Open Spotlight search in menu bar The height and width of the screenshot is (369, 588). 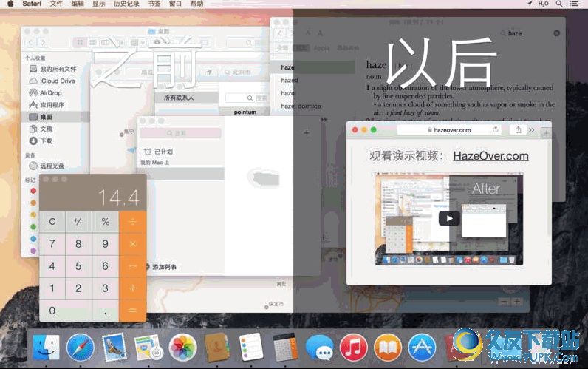(558, 4)
